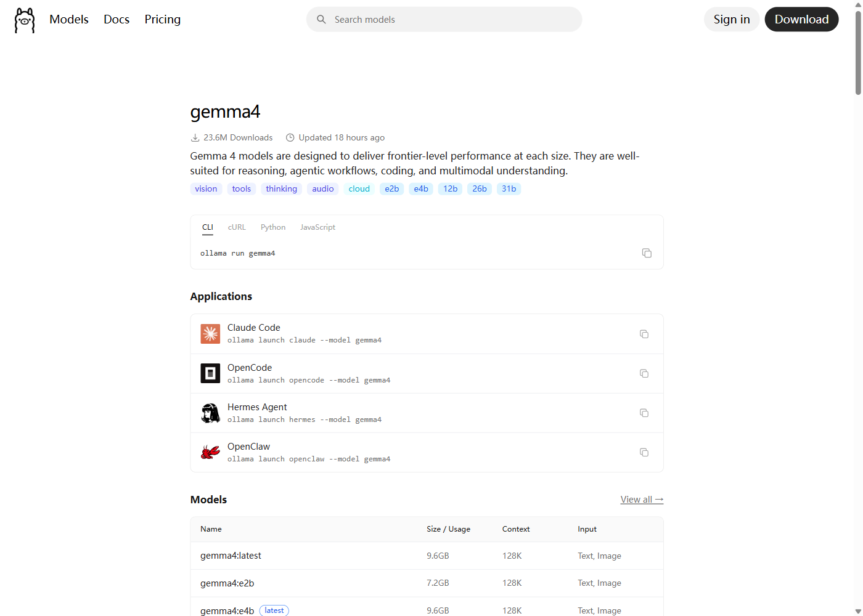
Task: Focus the Search models field
Action: pos(444,20)
